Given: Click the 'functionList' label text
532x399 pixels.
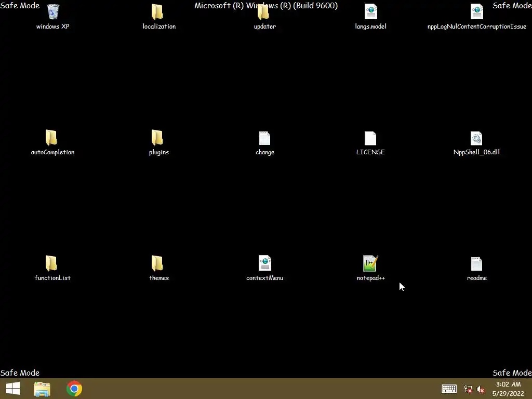Looking at the screenshot, I should (52, 278).
